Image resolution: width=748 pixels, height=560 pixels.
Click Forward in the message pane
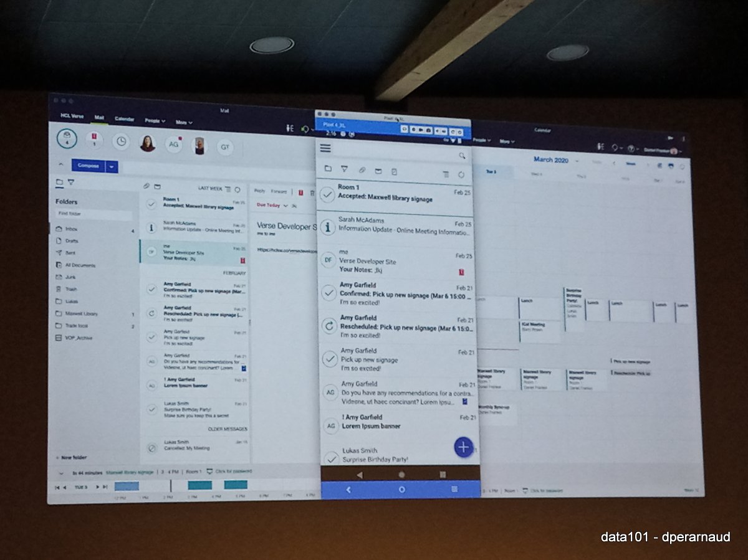click(279, 192)
